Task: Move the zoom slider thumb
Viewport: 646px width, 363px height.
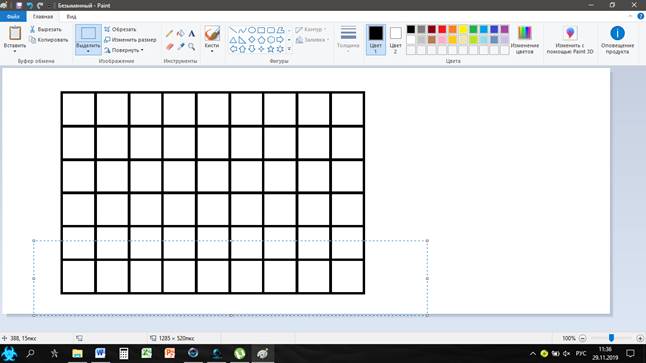Action: pos(611,338)
